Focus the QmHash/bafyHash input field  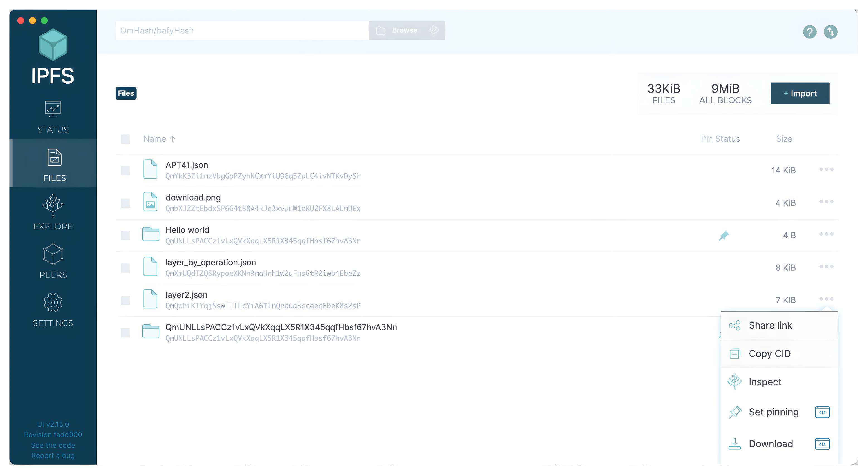point(242,31)
